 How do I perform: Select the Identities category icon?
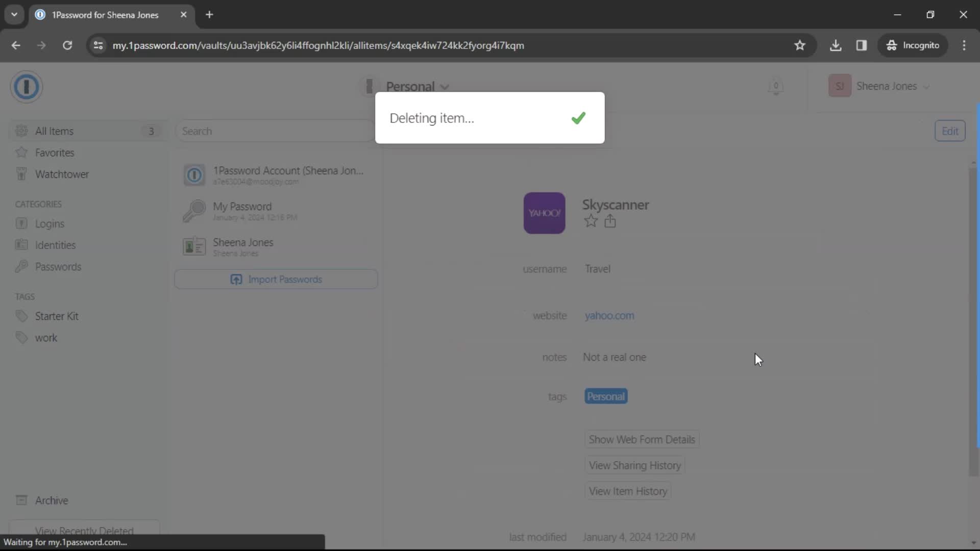tap(21, 245)
